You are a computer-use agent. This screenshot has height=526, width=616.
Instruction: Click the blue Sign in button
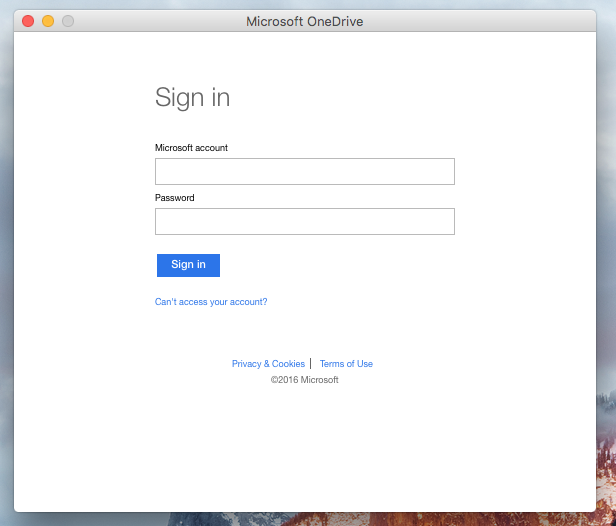[x=188, y=265]
